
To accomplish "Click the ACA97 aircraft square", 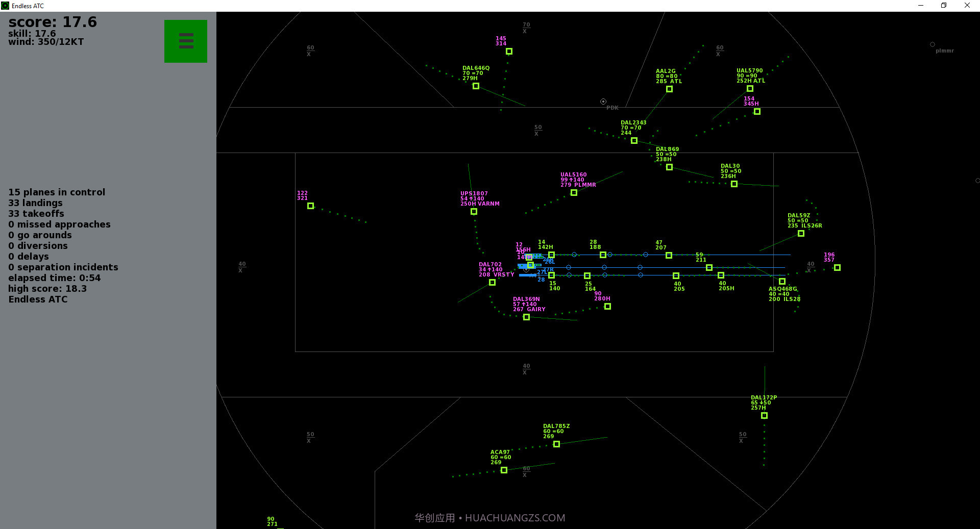I will (504, 470).
